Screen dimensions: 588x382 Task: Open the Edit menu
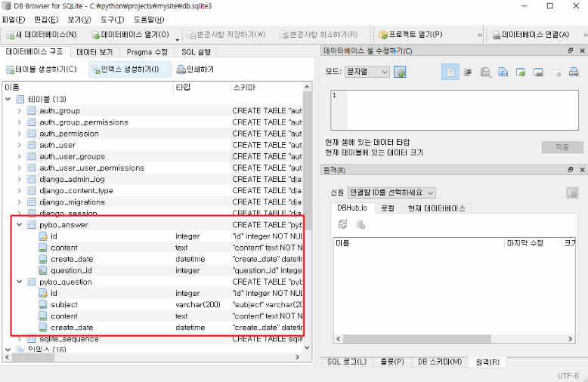coord(46,20)
